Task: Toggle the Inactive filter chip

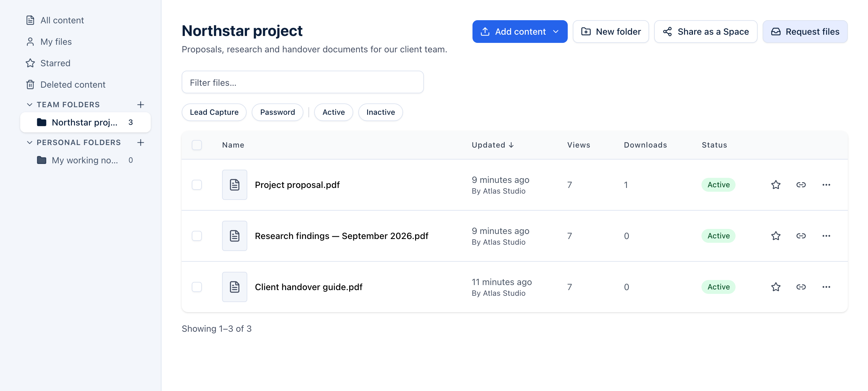Action: [380, 112]
